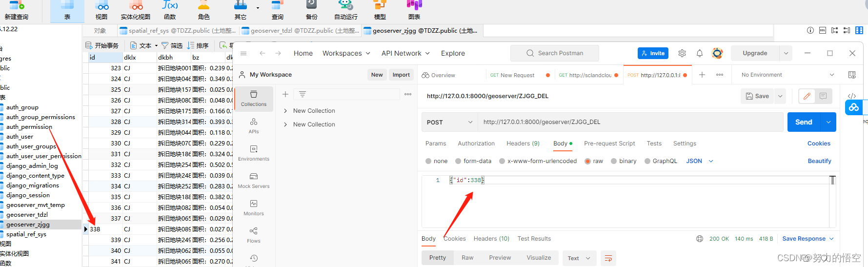Screen dimensions: 868x267
Task: Open the Save options dropdown arrow
Action: tap(780, 96)
